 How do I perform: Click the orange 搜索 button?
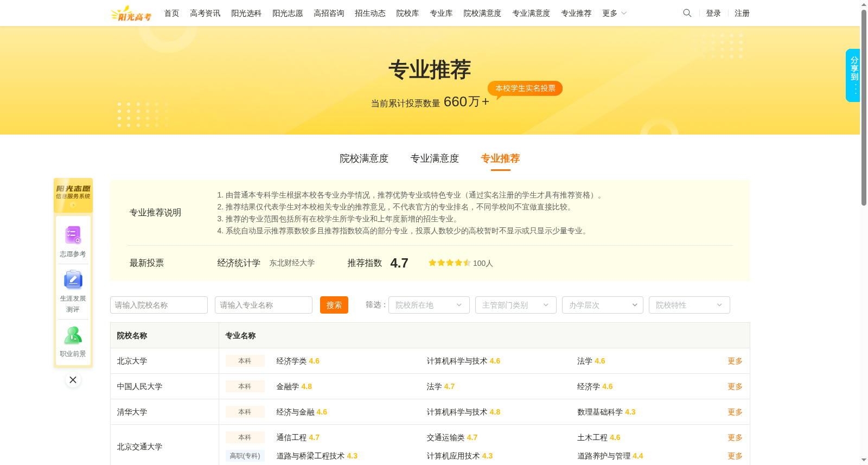click(x=334, y=305)
